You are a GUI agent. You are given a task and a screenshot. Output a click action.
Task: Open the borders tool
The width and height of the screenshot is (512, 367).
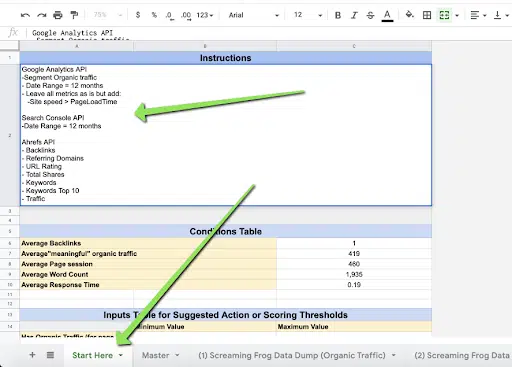click(x=427, y=15)
